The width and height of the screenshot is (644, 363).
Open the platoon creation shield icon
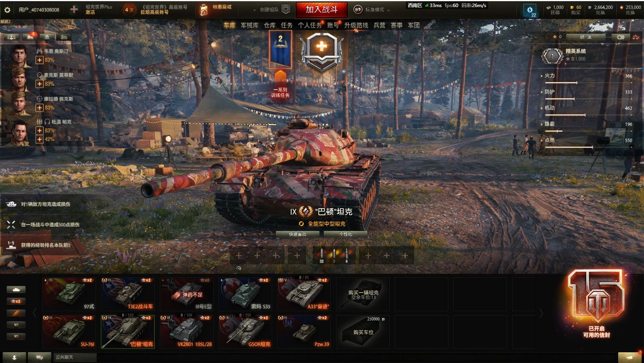286,9
